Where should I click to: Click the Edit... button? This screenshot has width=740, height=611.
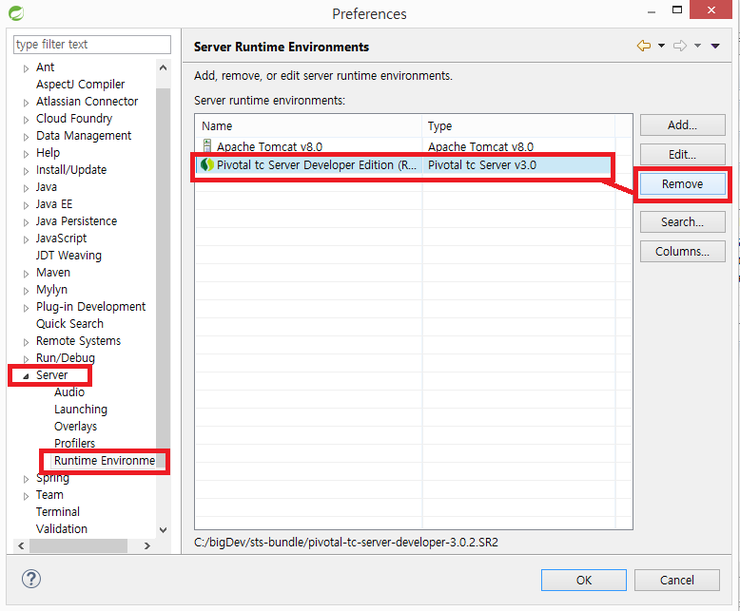[682, 155]
